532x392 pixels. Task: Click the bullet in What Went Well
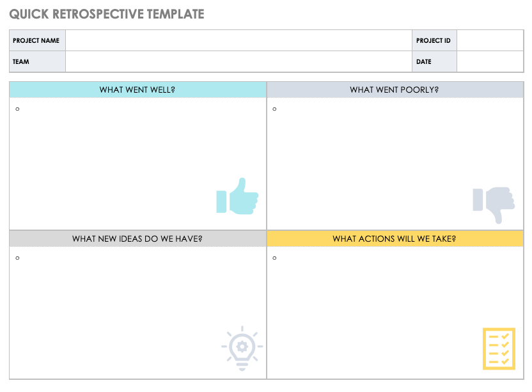tap(17, 109)
